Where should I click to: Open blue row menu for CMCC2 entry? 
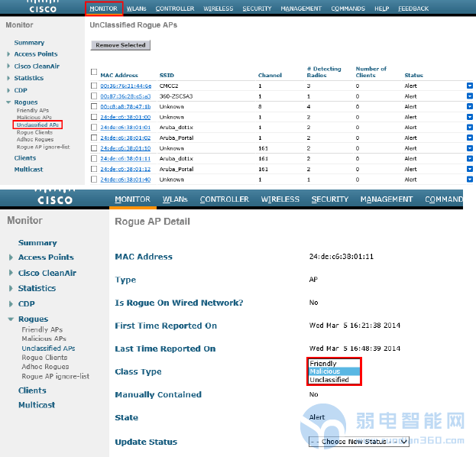pyautogui.click(x=470, y=86)
